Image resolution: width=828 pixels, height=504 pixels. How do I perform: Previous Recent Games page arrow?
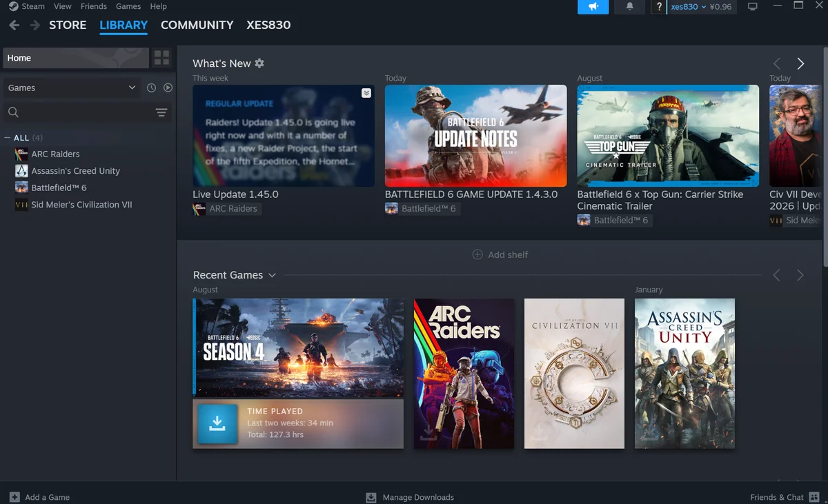coord(777,275)
